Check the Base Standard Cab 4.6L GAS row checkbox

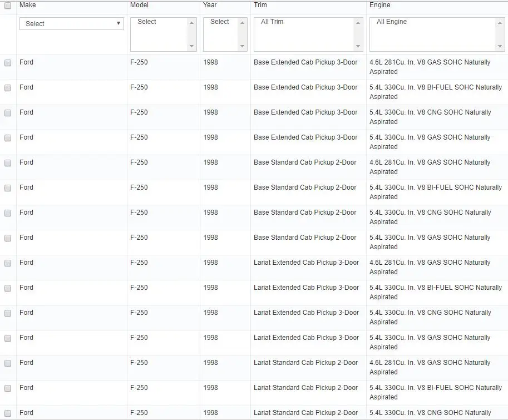(x=8, y=163)
